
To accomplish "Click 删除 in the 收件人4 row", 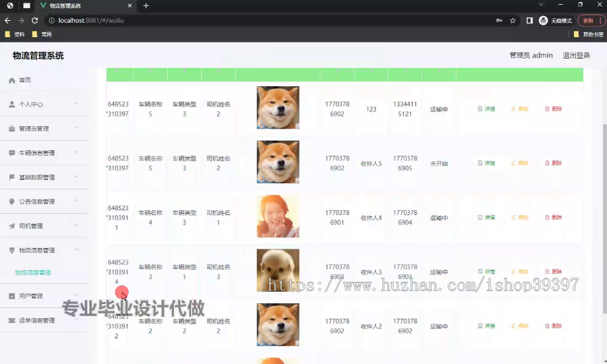I will (553, 218).
